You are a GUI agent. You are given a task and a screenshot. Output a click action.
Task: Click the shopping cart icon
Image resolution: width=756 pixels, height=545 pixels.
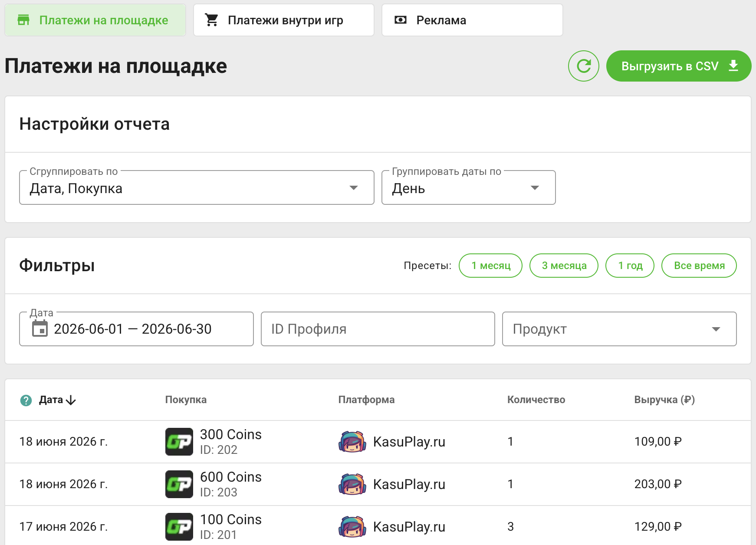pyautogui.click(x=212, y=20)
